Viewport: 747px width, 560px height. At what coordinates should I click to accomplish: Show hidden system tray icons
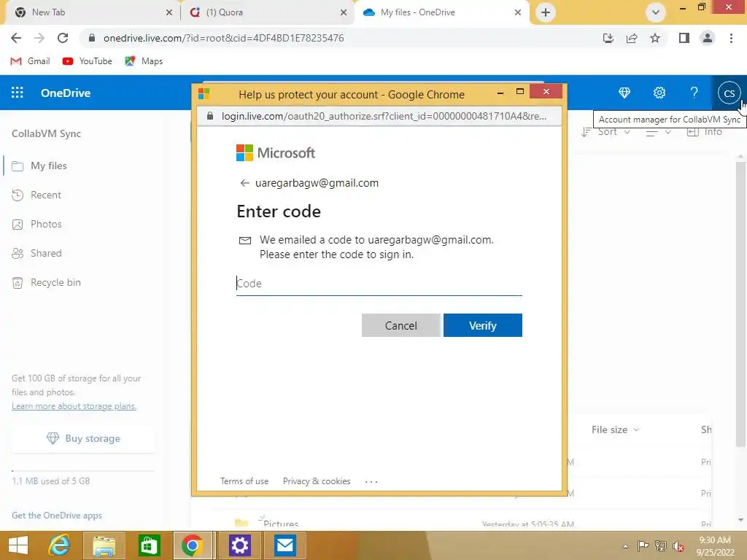click(625, 546)
